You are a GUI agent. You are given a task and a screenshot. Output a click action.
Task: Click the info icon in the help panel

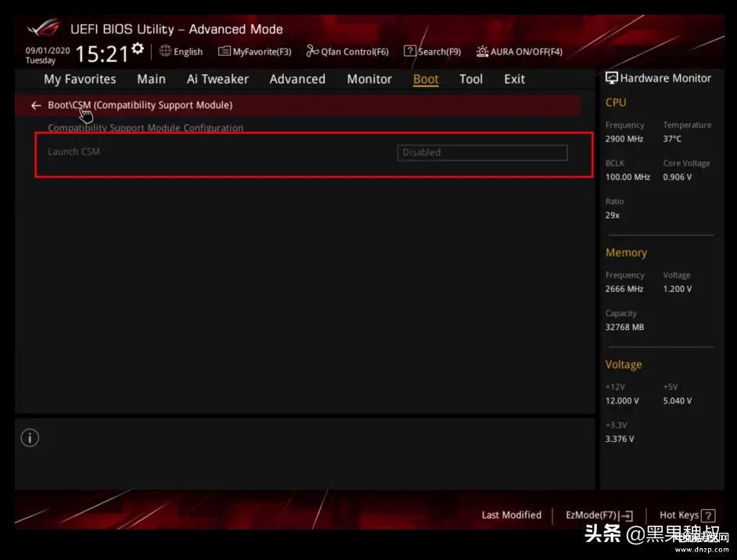click(x=30, y=438)
